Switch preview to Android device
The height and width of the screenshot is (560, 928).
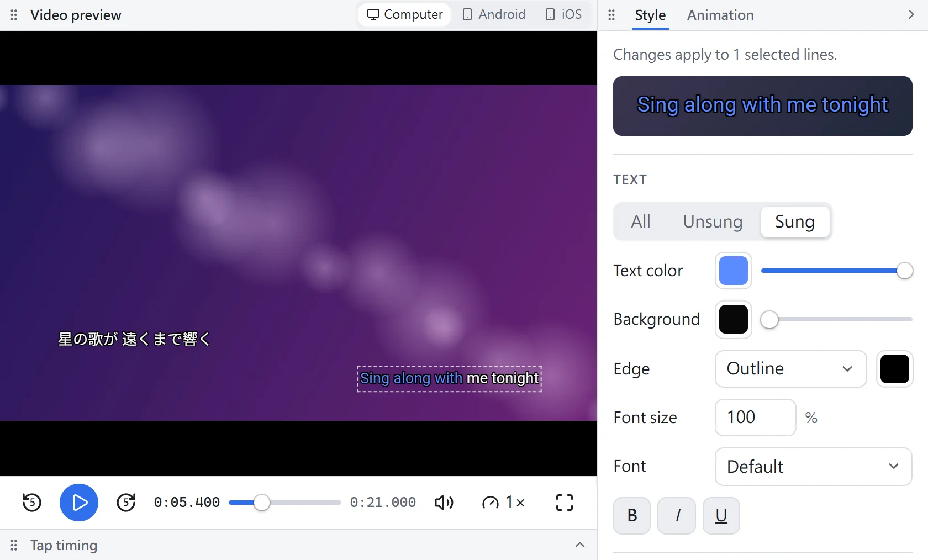click(494, 14)
